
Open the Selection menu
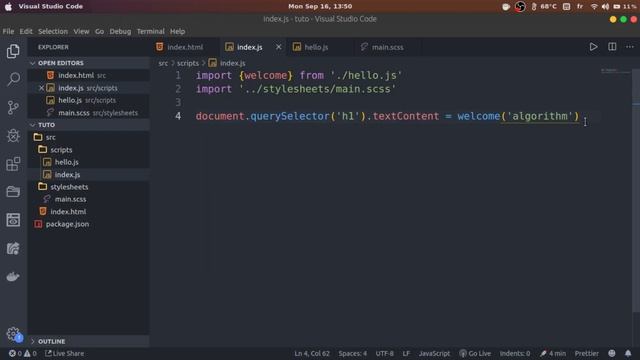(x=53, y=31)
